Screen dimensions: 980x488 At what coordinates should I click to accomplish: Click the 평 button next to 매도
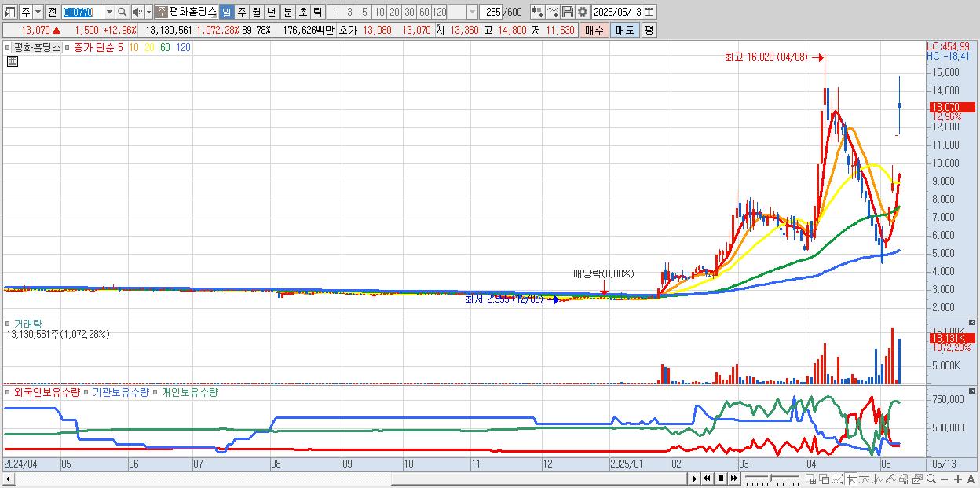coord(649,30)
